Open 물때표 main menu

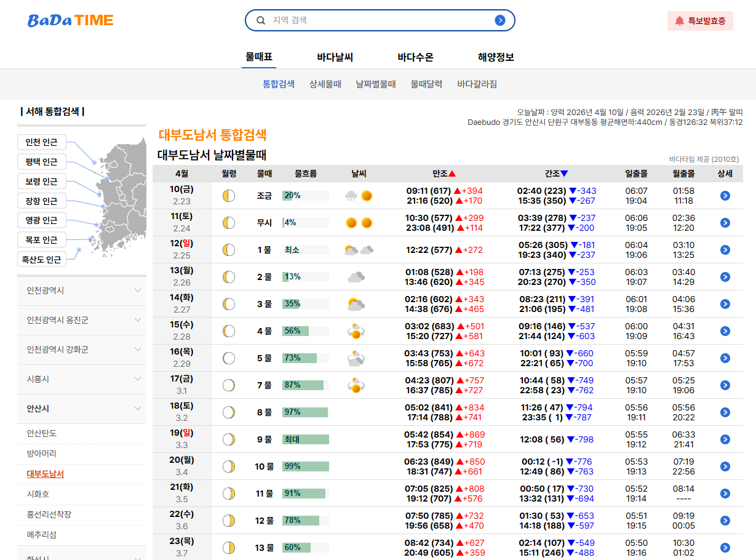[259, 57]
